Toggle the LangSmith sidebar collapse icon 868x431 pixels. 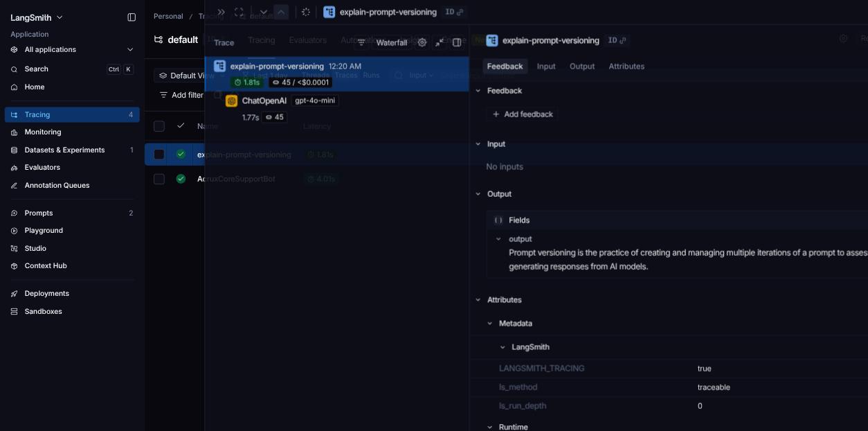click(x=132, y=17)
